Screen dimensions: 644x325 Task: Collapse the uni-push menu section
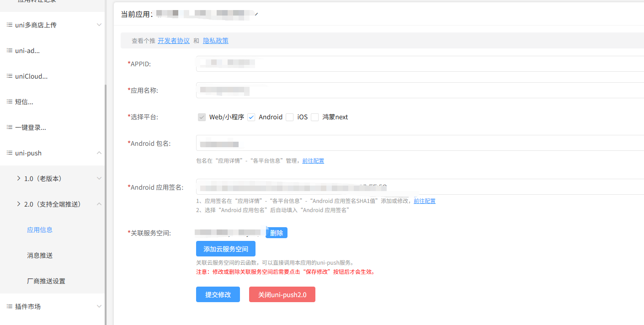(99, 153)
